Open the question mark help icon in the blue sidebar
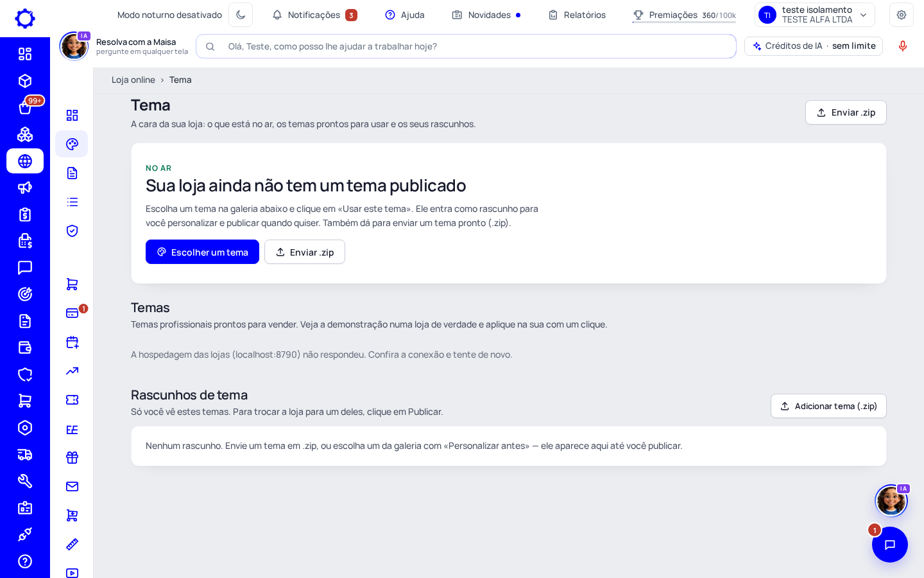 tap(25, 561)
